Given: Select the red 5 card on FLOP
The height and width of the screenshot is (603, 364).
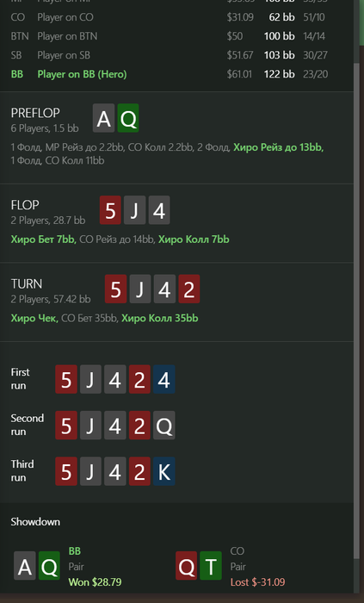Looking at the screenshot, I should point(110,210).
